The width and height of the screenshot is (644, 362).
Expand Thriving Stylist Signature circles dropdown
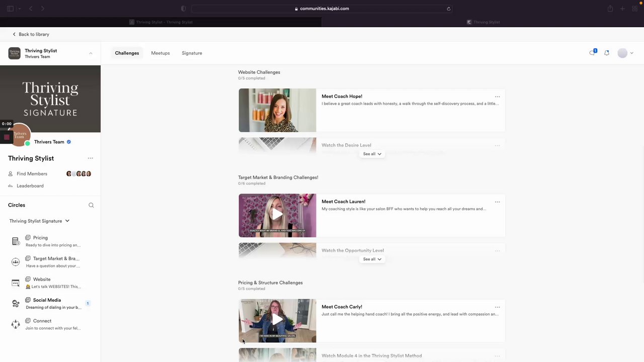pos(39,221)
